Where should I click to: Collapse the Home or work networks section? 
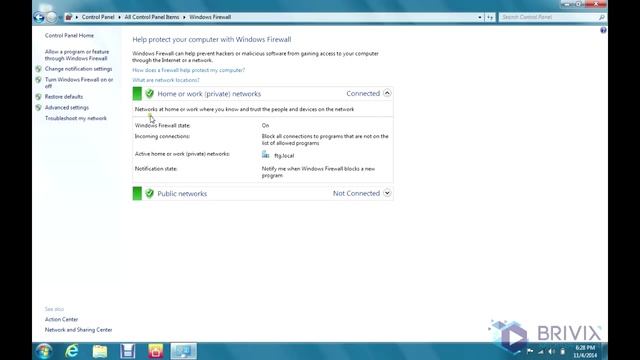[x=387, y=93]
